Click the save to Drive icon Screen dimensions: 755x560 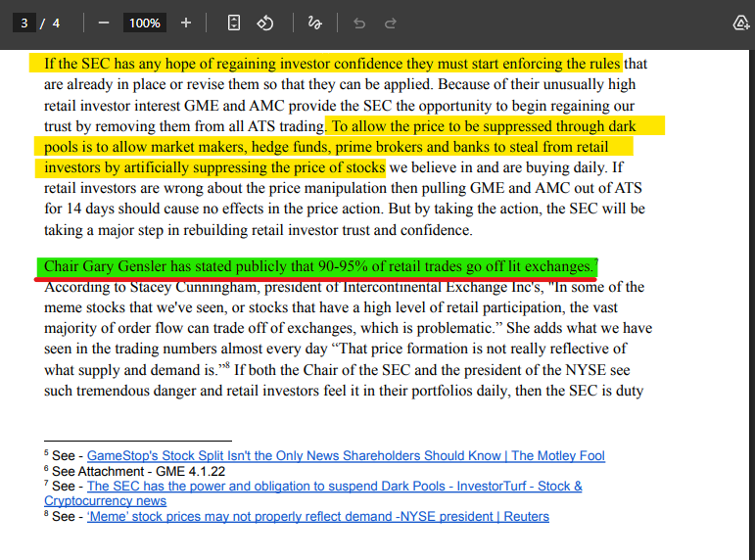pyautogui.click(x=741, y=23)
